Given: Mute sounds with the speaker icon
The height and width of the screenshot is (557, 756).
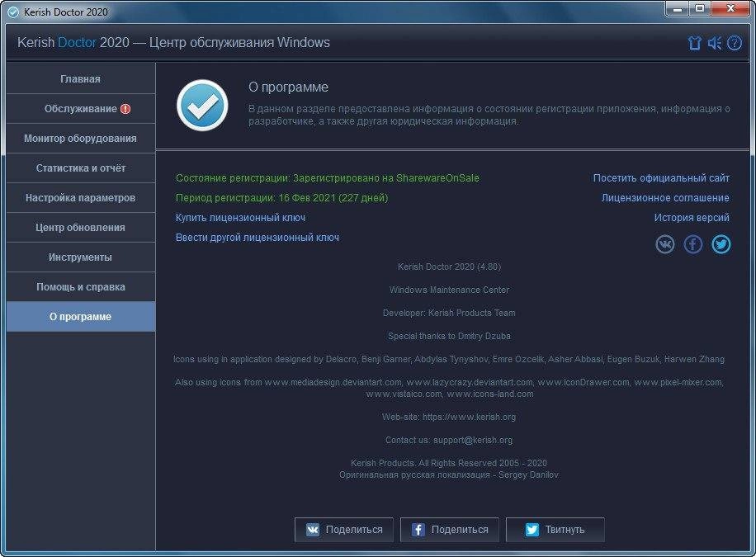Looking at the screenshot, I should pyautogui.click(x=715, y=43).
